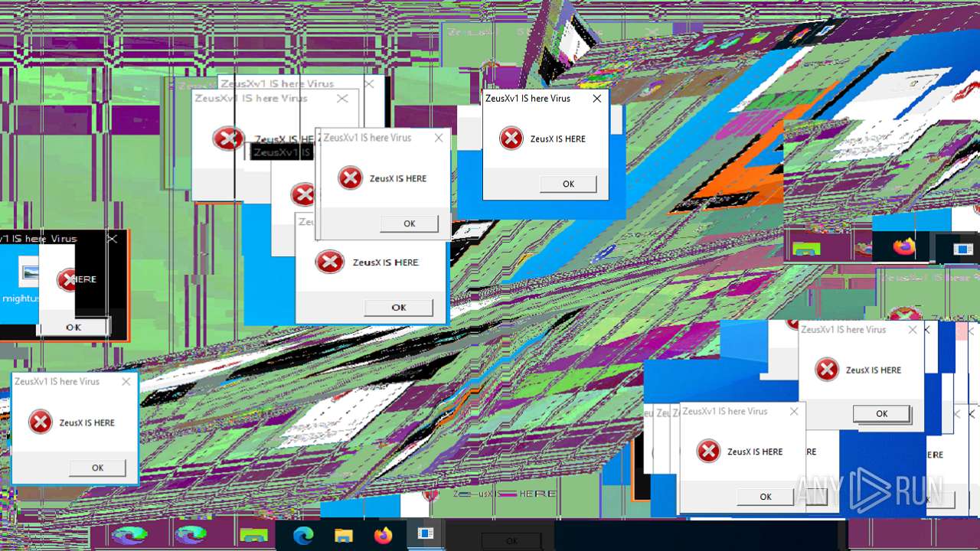
Task: Click OK in the dark-titled dialog over mightus
Action: [x=73, y=327]
